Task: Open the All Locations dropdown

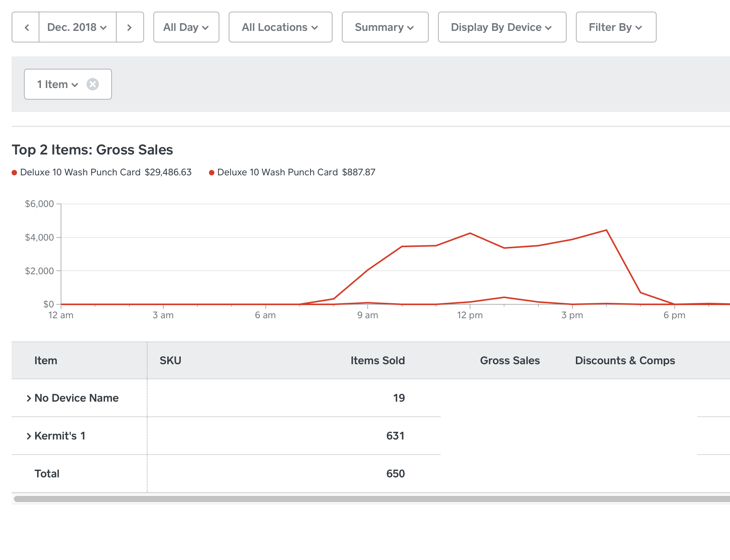Action: (x=280, y=27)
